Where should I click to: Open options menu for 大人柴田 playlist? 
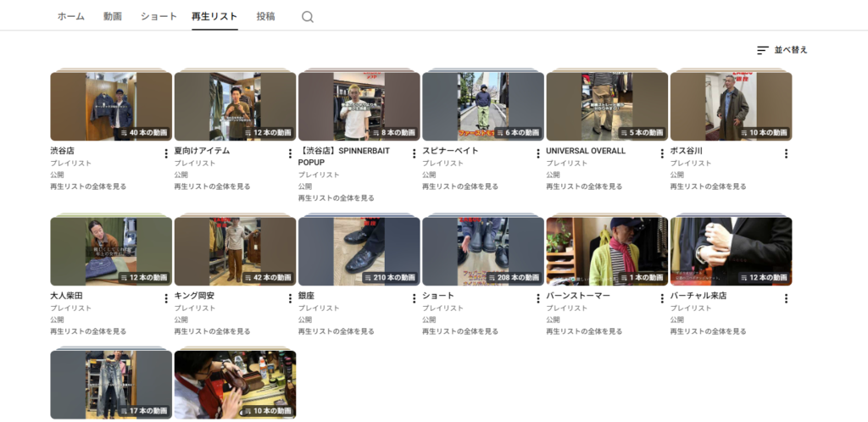[x=166, y=298]
